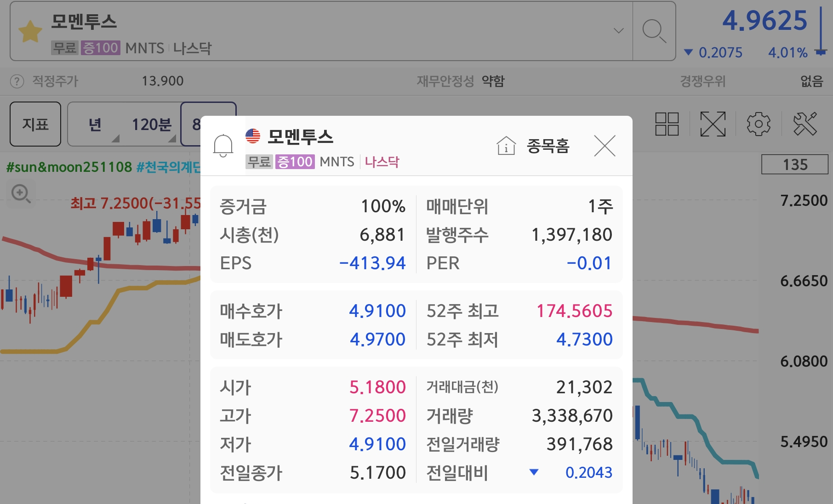Open the 적정주가 help question icon
Screen dimensions: 833x504
(17, 81)
